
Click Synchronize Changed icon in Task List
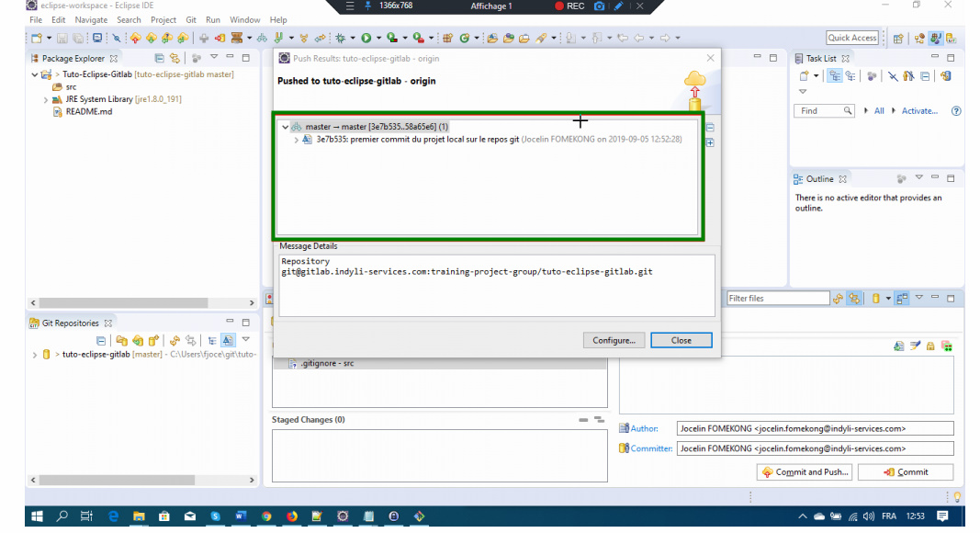click(946, 75)
